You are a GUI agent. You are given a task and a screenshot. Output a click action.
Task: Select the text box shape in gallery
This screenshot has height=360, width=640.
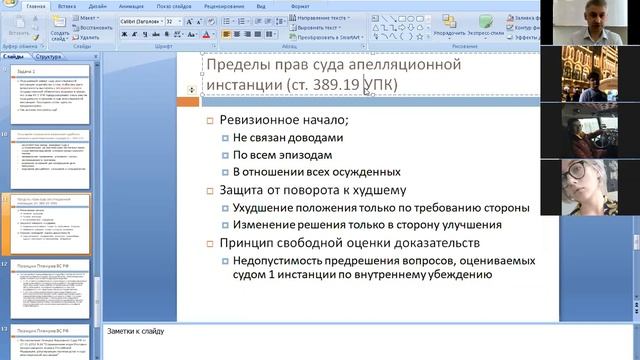click(375, 18)
